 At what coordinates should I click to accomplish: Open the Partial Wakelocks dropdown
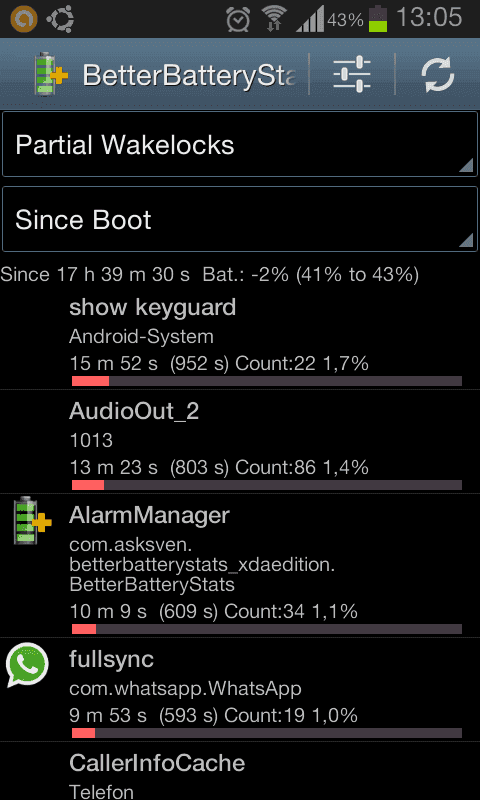(x=240, y=145)
